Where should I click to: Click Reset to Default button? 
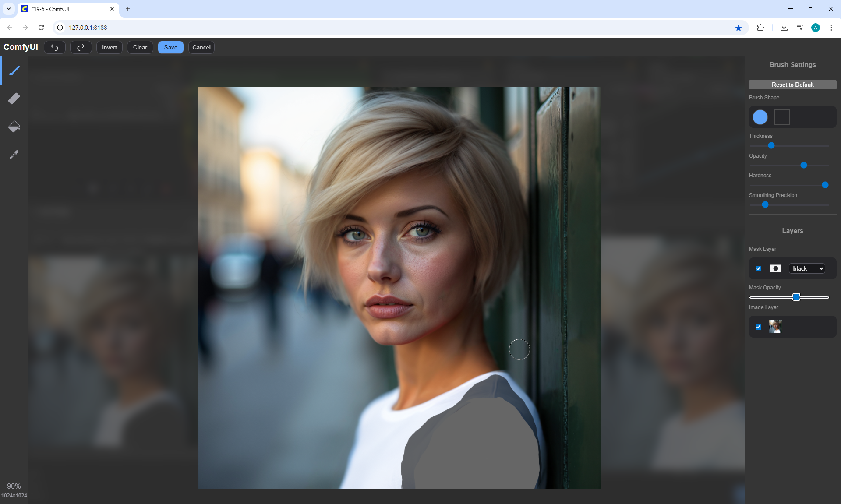[792, 85]
